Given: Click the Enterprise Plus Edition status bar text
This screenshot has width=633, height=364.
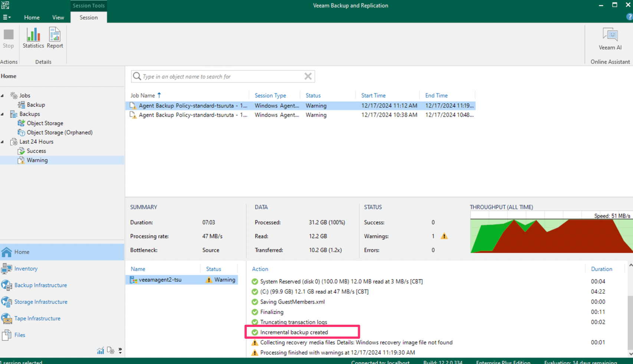Looking at the screenshot, I should (x=503, y=362).
